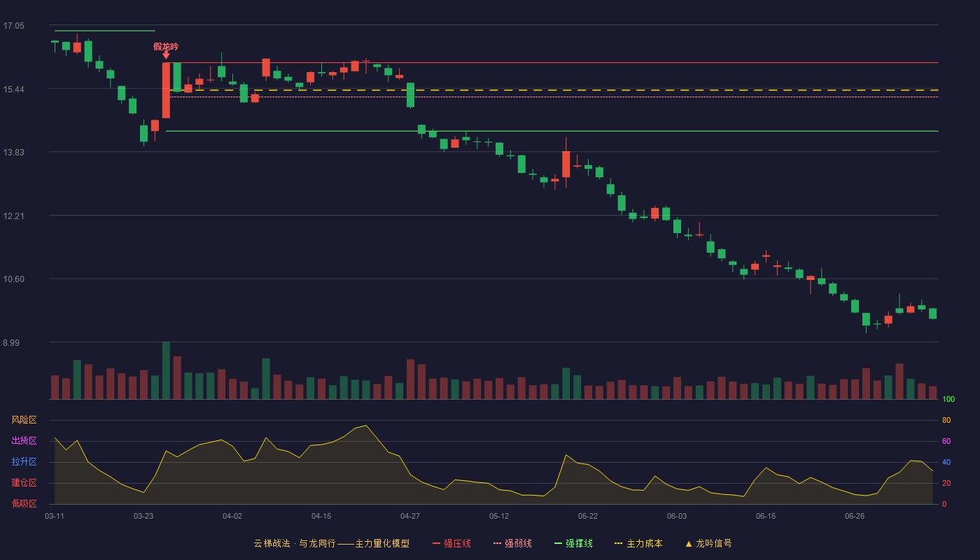Toggle 主力成本 legend item
Viewport: 980px width, 560px height.
click(x=638, y=543)
